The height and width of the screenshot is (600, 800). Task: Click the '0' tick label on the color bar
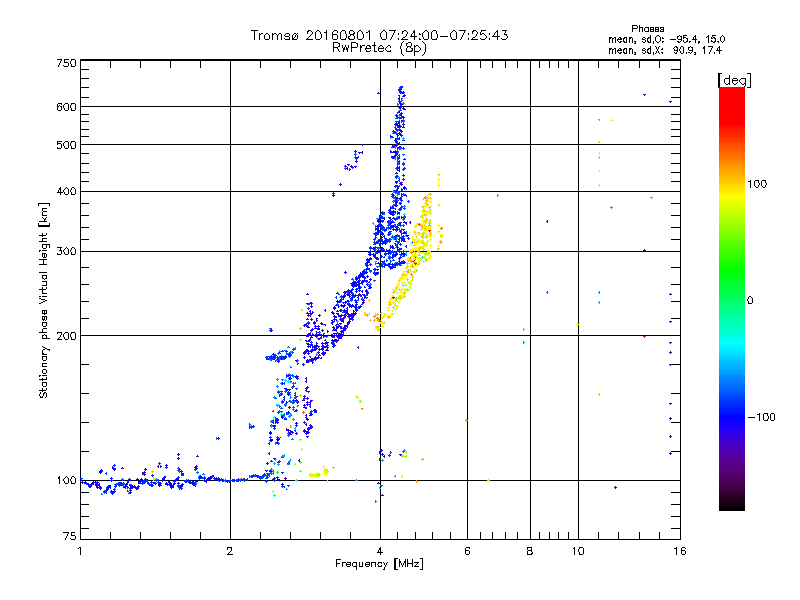pyautogui.click(x=750, y=301)
